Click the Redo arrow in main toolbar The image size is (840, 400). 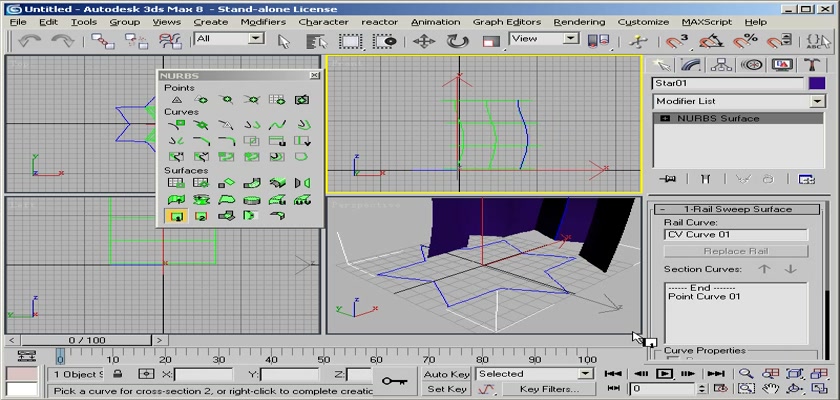pyautogui.click(x=62, y=41)
